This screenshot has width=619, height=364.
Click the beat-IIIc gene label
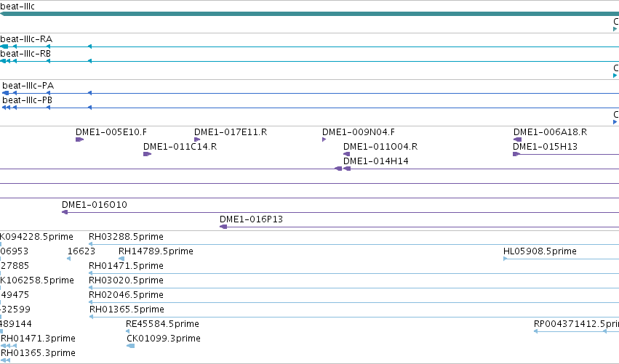pyautogui.click(x=17, y=7)
